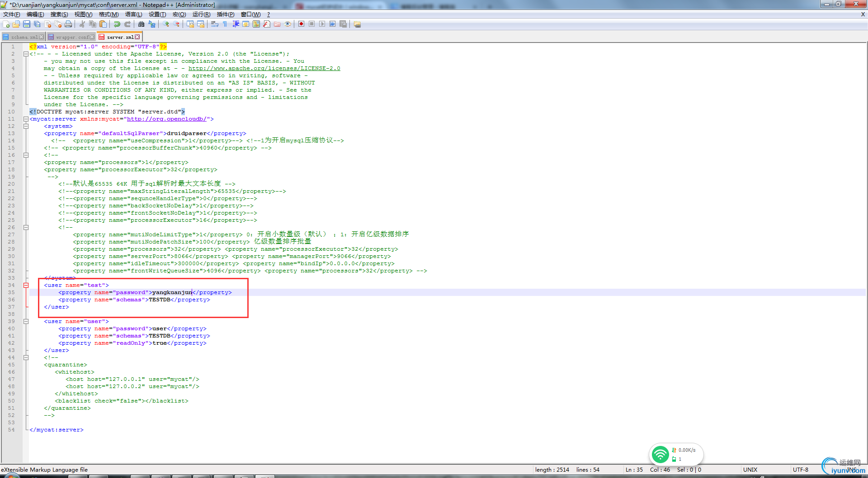Image resolution: width=868 pixels, height=478 pixels.
Task: Click the Paste clipboard icon
Action: [x=103, y=24]
